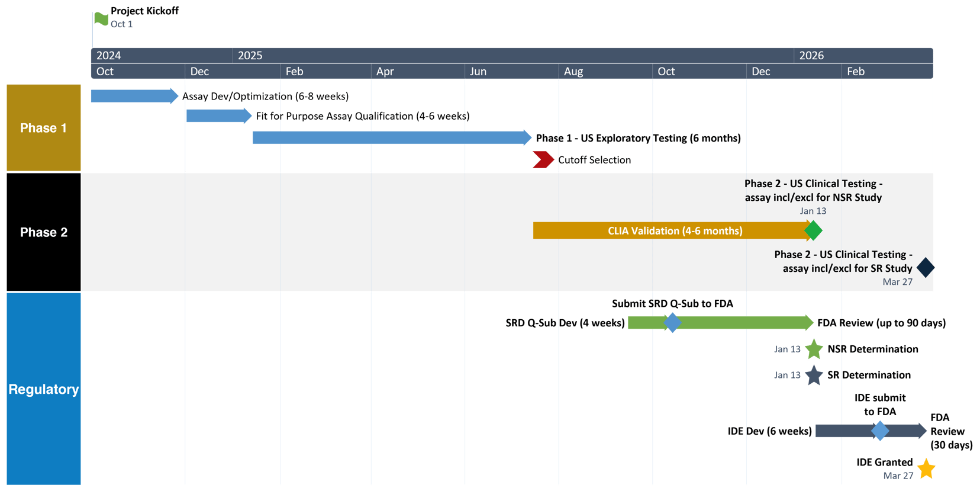The image size is (980, 488).
Task: Click the gold Phase 1 swimlane header
Action: pyautogui.click(x=44, y=128)
